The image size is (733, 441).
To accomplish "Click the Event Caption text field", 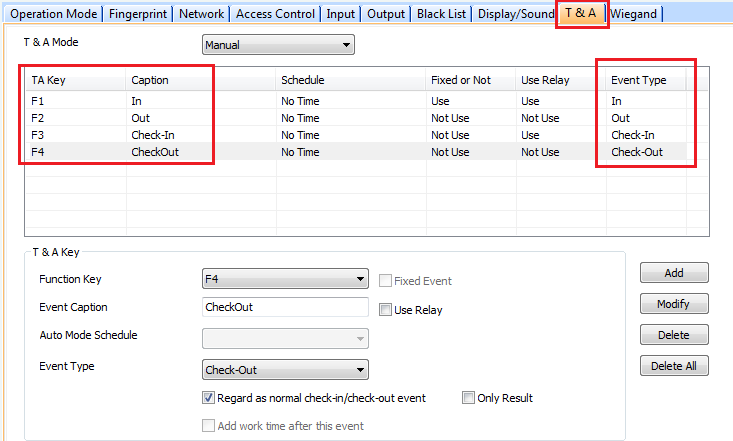I will coord(284,308).
